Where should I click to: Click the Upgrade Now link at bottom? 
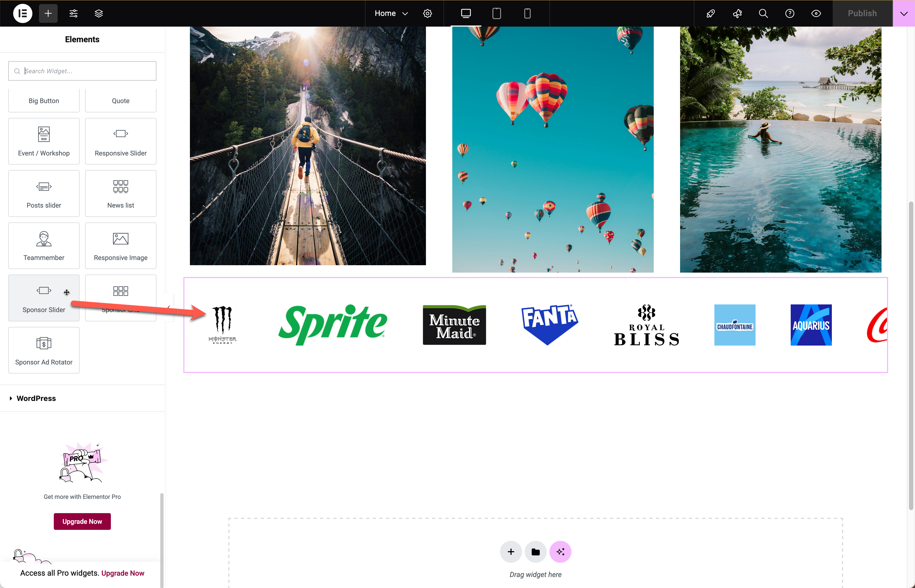click(123, 573)
